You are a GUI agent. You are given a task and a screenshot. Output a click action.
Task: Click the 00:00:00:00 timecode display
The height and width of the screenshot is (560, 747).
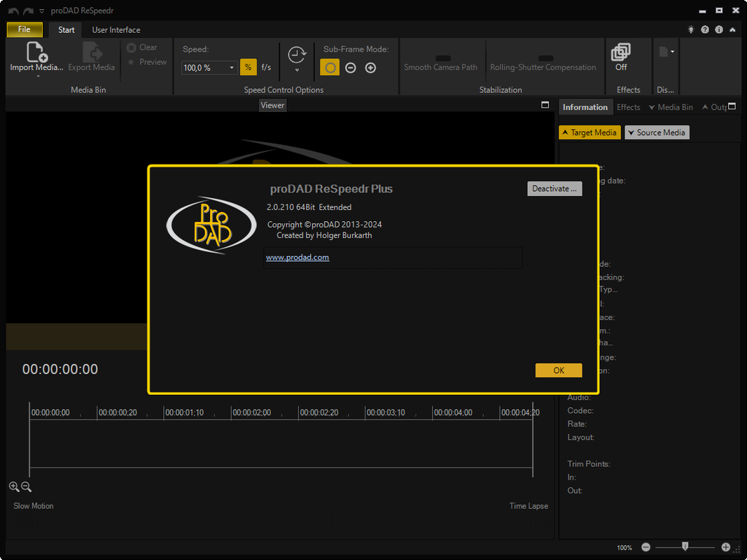(60, 369)
